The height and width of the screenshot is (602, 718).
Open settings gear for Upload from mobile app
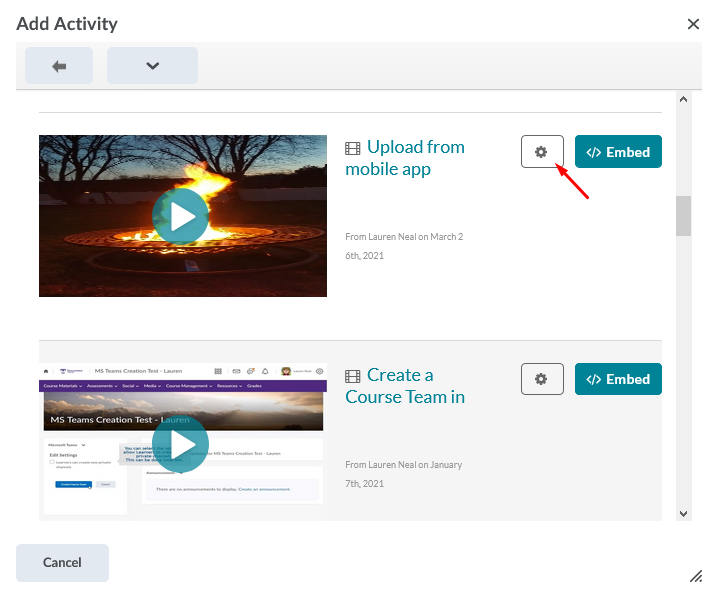pyautogui.click(x=542, y=152)
